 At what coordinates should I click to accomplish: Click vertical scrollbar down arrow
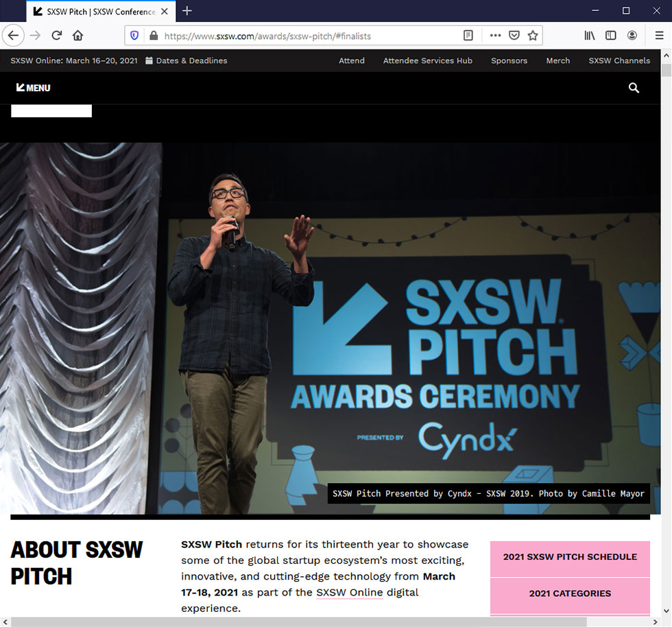[666, 611]
